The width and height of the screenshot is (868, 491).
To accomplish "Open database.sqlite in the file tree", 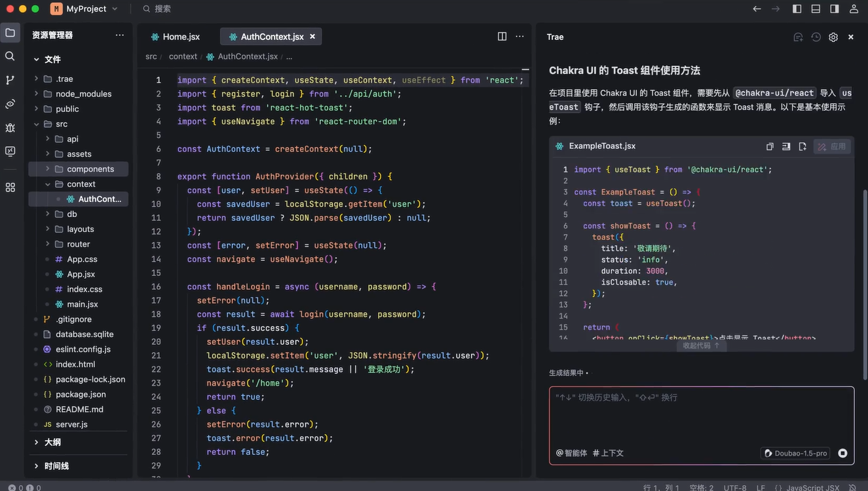I will [x=85, y=334].
